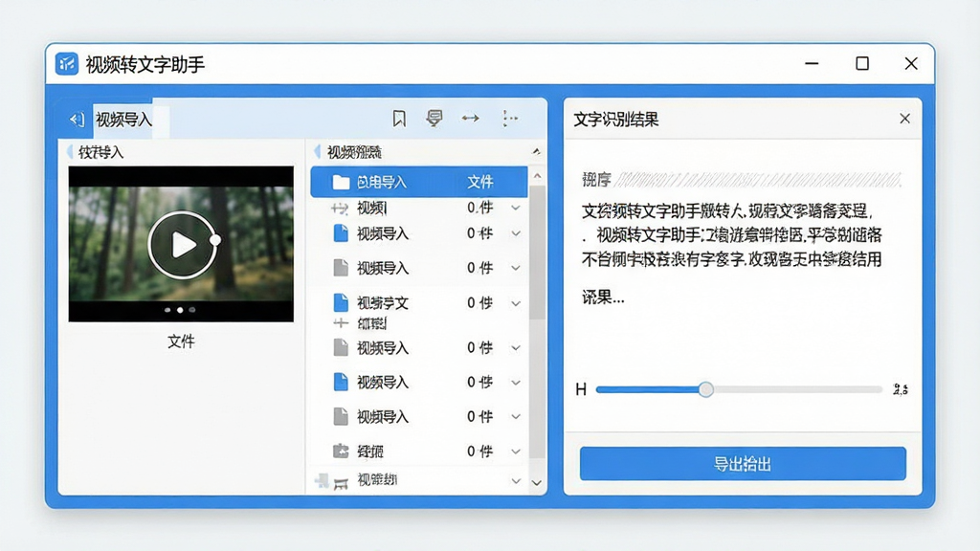Click gray file icon directly above the 视频导文 row
The image size is (980, 551).
click(x=341, y=268)
